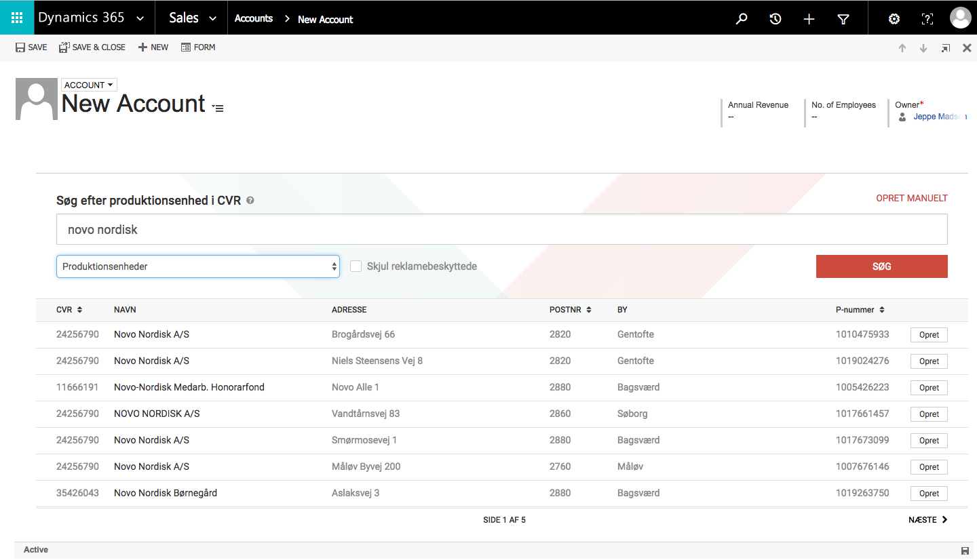Image resolution: width=977 pixels, height=560 pixels.
Task: Click OPRET MANUELT link
Action: pyautogui.click(x=912, y=199)
